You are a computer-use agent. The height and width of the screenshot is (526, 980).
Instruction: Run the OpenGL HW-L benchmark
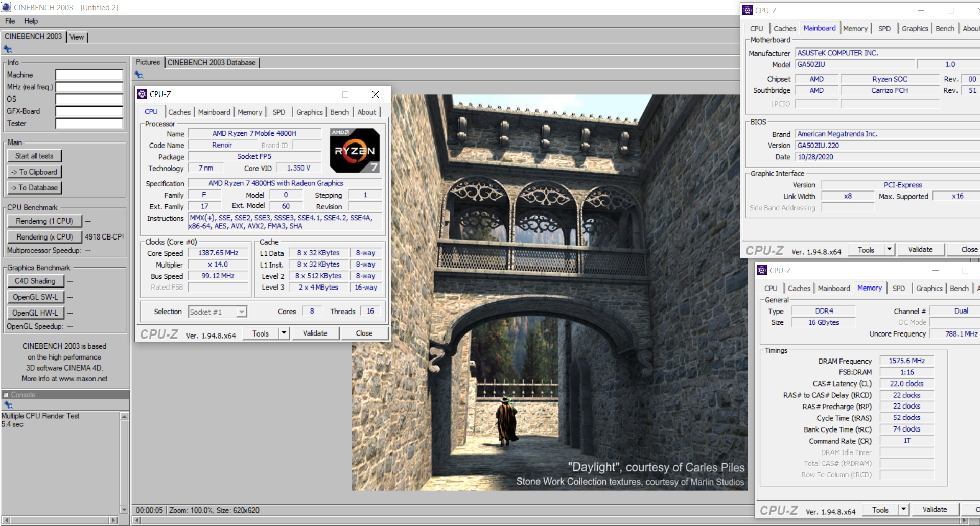pos(35,313)
